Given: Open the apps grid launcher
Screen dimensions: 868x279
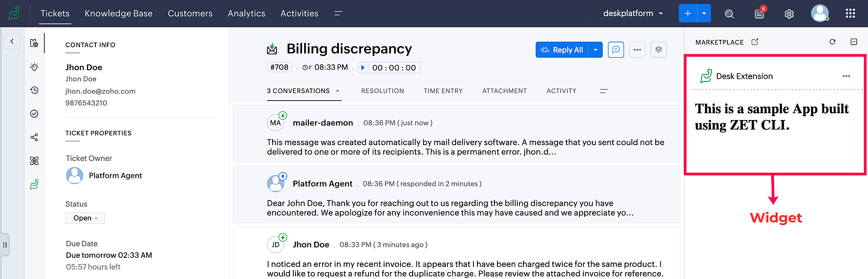Looking at the screenshot, I should point(850,13).
